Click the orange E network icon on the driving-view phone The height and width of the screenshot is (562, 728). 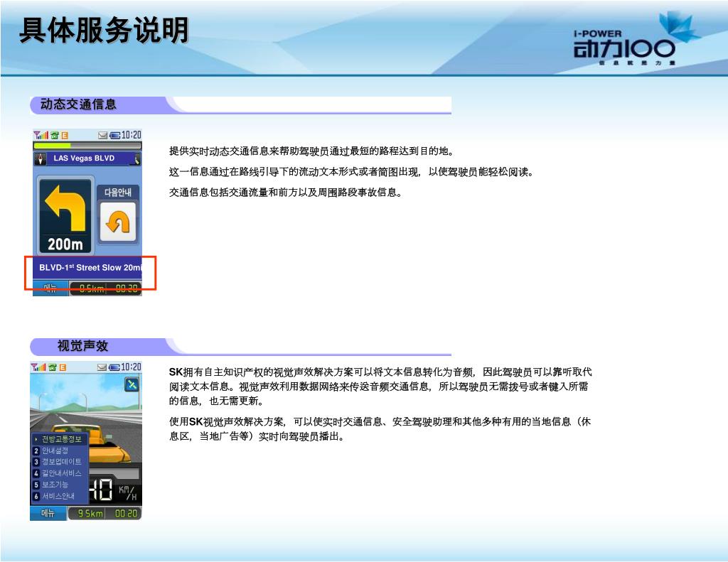(x=63, y=367)
